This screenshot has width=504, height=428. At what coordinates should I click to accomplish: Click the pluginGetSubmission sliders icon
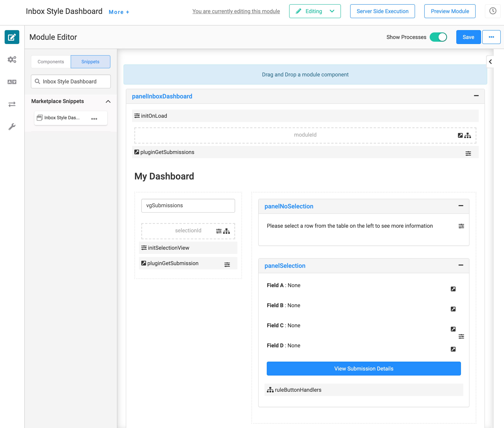point(227,265)
